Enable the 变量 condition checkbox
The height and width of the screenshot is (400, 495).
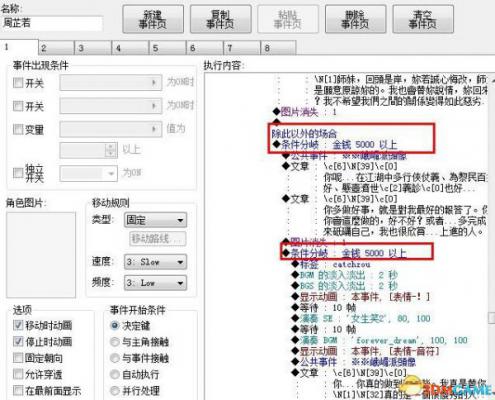click(x=18, y=129)
